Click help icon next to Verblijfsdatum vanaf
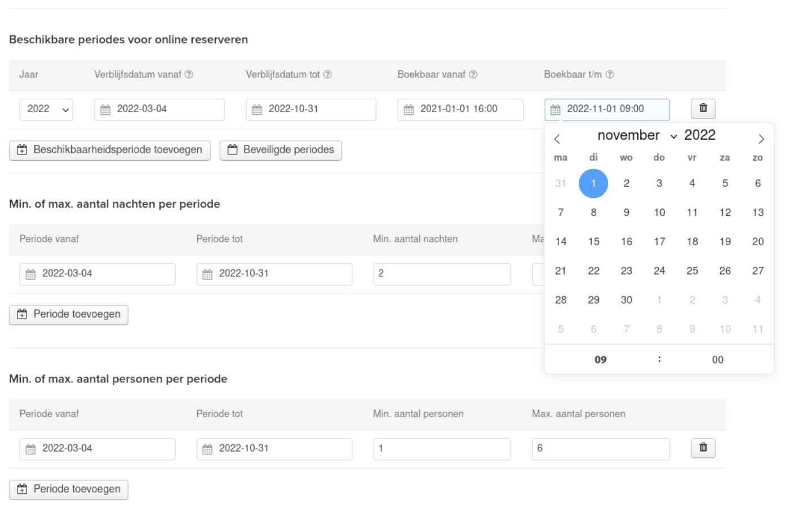Image resolution: width=812 pixels, height=521 pixels. point(189,74)
